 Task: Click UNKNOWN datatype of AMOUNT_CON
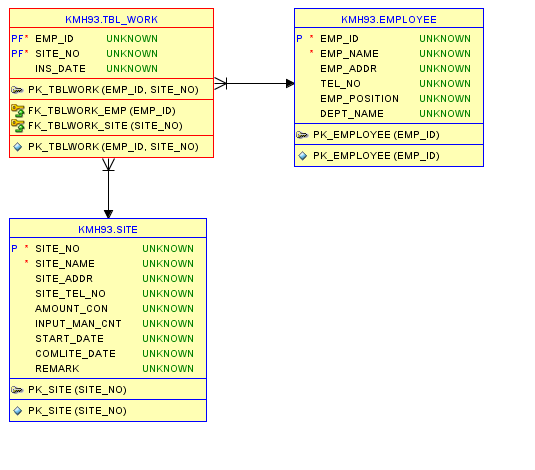[168, 309]
